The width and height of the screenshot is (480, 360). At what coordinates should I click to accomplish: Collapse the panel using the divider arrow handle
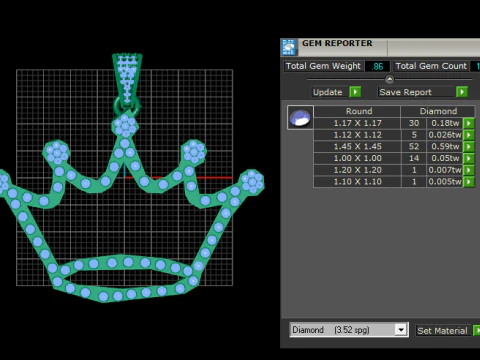point(389,79)
